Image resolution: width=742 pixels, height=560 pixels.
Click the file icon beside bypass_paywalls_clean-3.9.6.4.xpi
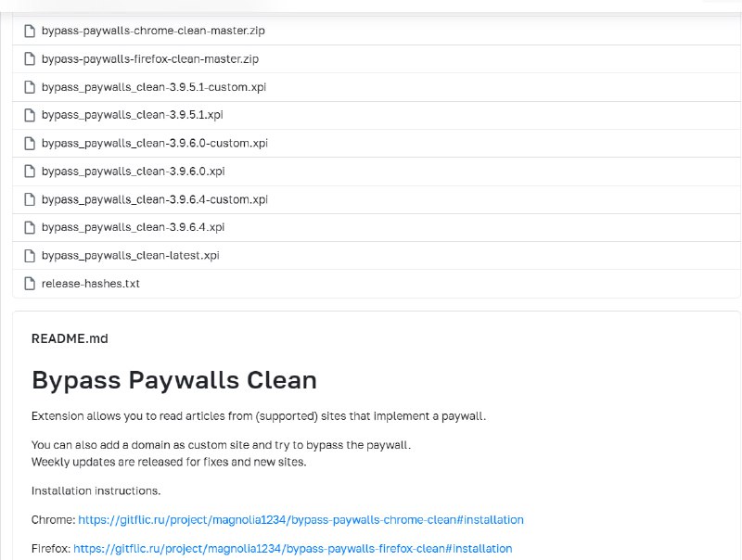pyautogui.click(x=29, y=227)
